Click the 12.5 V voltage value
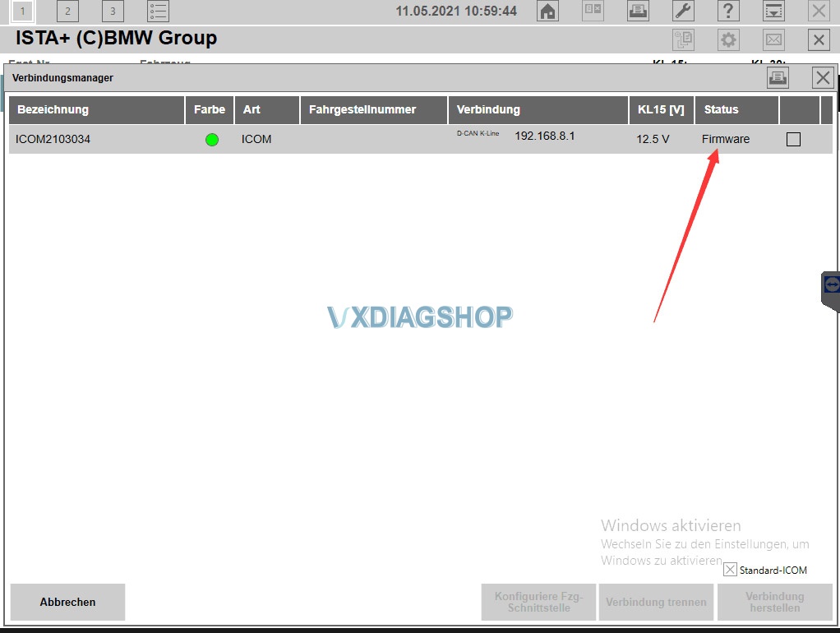The image size is (840, 633). pos(653,140)
